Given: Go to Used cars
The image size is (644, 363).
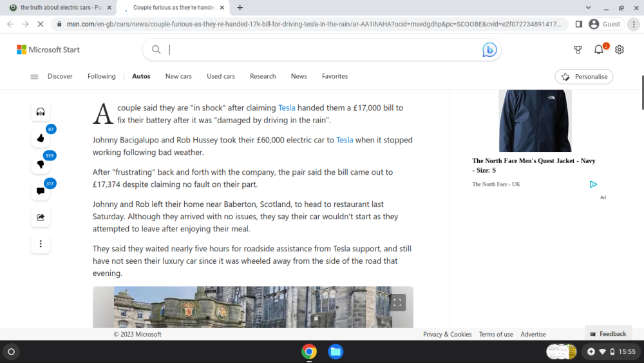Looking at the screenshot, I should [221, 77].
